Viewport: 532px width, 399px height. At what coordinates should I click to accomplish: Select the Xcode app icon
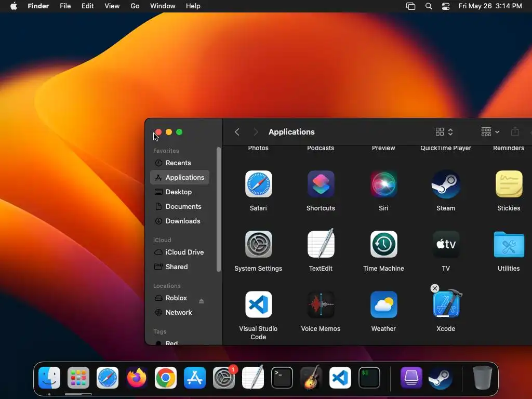tap(447, 303)
